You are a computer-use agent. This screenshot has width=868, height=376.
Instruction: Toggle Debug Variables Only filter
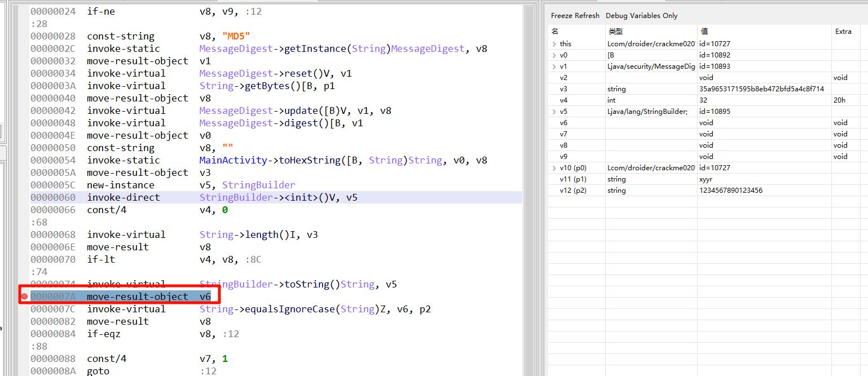(642, 16)
